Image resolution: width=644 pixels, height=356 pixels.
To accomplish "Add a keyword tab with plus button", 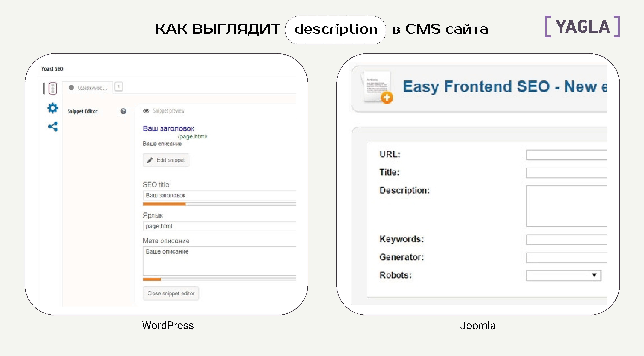I will (x=119, y=87).
